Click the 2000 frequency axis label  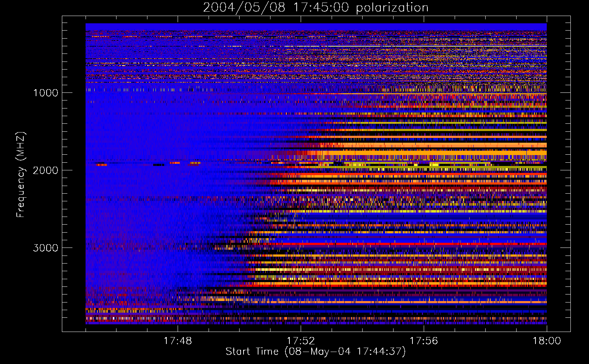click(x=46, y=170)
